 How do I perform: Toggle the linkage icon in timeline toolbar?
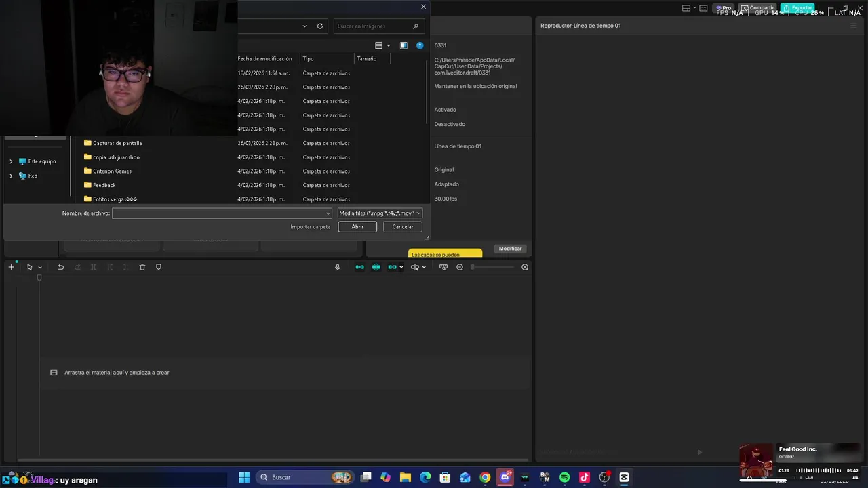click(392, 267)
